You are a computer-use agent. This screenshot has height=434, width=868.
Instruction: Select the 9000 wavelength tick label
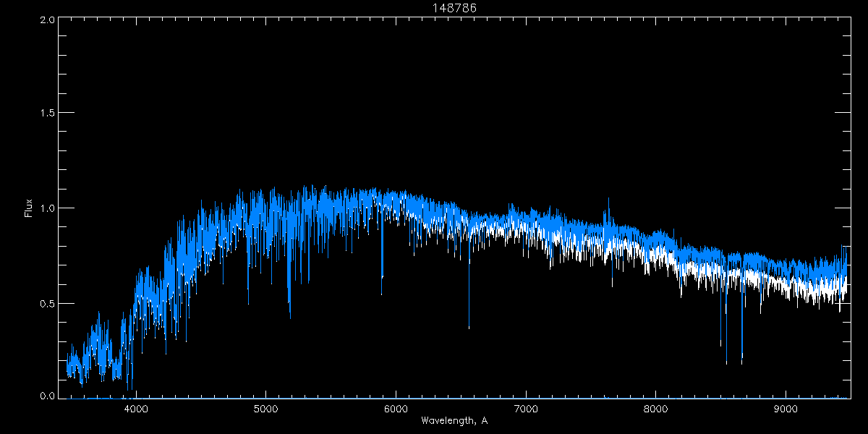point(786,408)
